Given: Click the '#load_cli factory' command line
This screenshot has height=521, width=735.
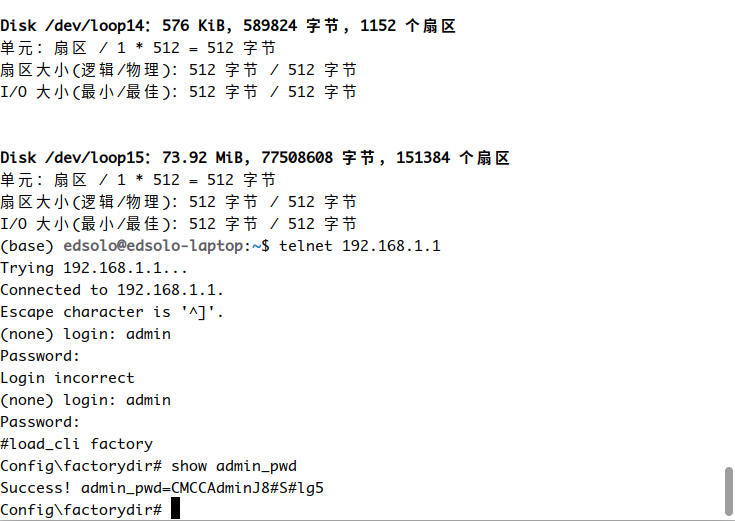Looking at the screenshot, I should (x=76, y=444).
